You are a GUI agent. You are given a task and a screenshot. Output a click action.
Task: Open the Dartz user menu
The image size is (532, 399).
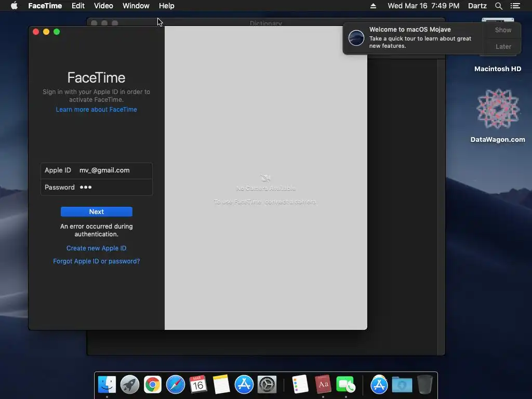tap(477, 6)
